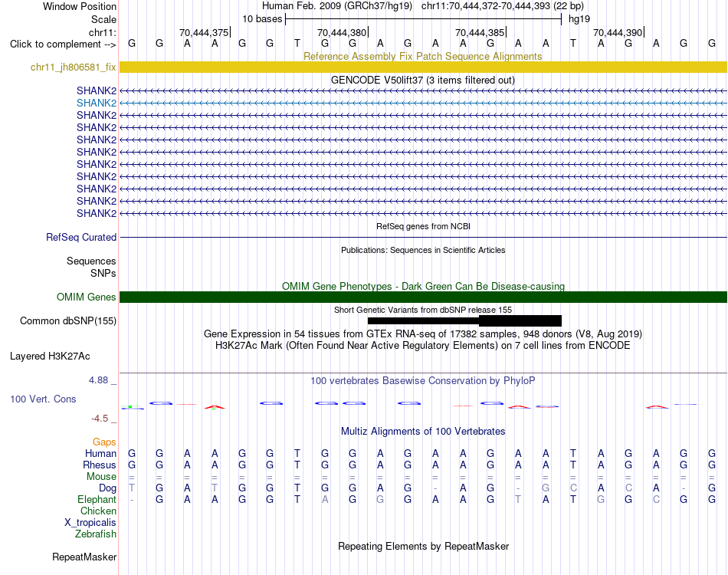Click the RefSeq Curated track label
Image resolution: width=728 pixels, height=575 pixels.
coord(81,238)
